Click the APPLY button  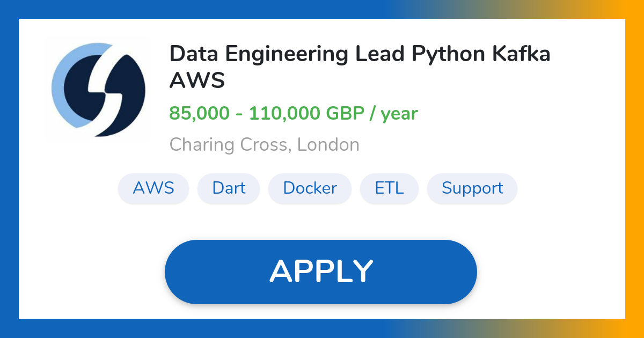point(321,271)
